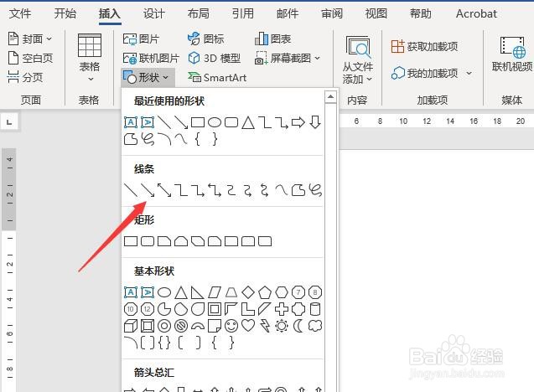Switch to the 布局 ribbon tab
The width and height of the screenshot is (534, 392).
pos(198,13)
